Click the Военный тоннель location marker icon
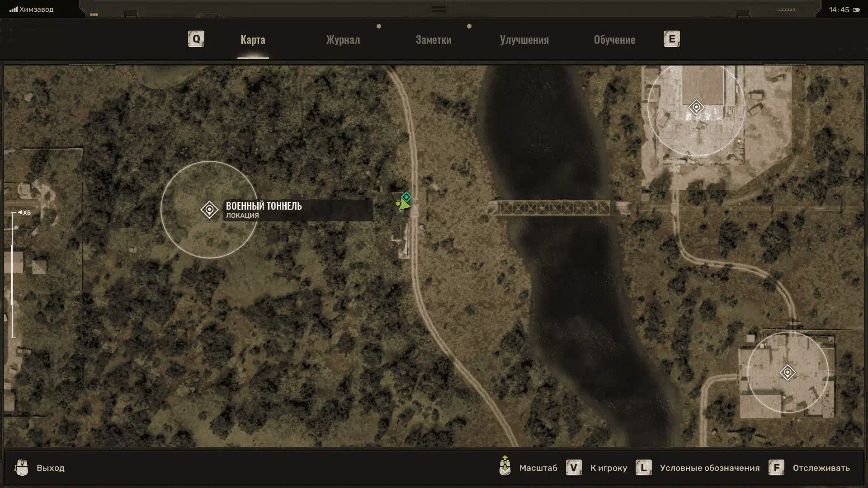 (209, 210)
